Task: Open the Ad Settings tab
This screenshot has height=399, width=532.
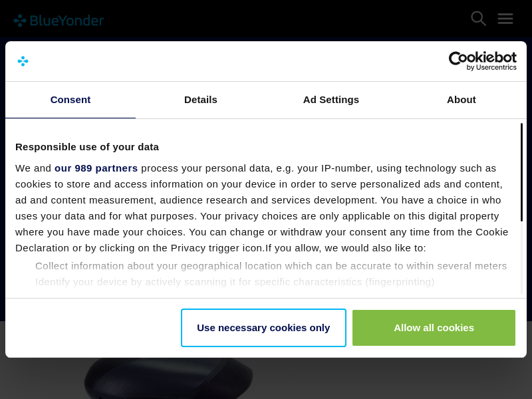Action: pyautogui.click(x=331, y=100)
